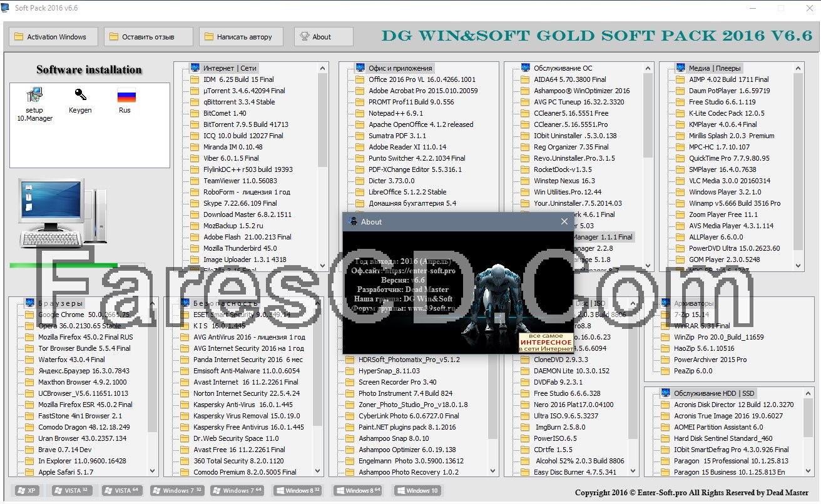The width and height of the screenshot is (821, 504).
Task: Choose the Windows 8 32 button
Action: point(298,491)
